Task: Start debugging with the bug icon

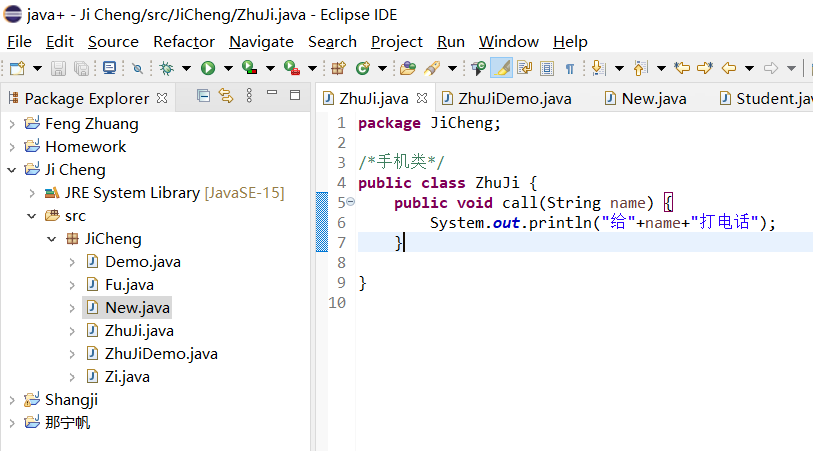Action: (166, 68)
